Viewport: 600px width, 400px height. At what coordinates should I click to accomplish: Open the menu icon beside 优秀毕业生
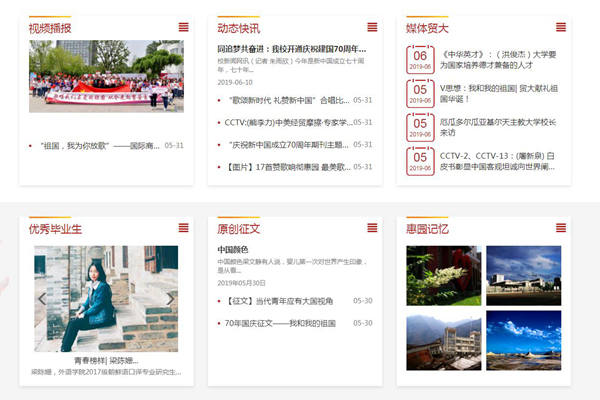coord(183,228)
